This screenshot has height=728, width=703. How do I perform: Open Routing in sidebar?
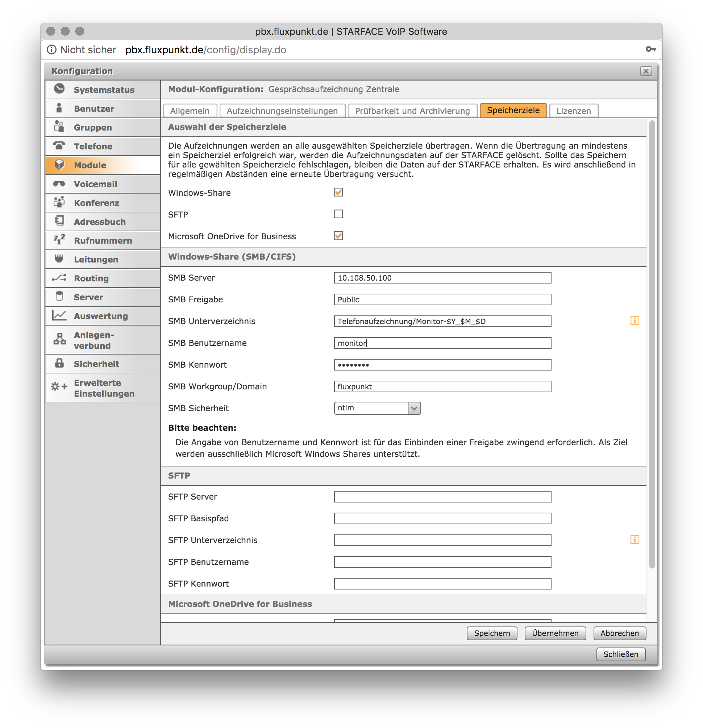pos(103,278)
